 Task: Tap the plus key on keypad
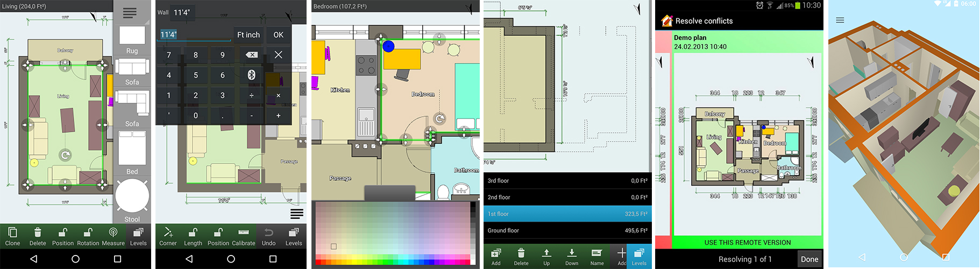click(x=278, y=116)
